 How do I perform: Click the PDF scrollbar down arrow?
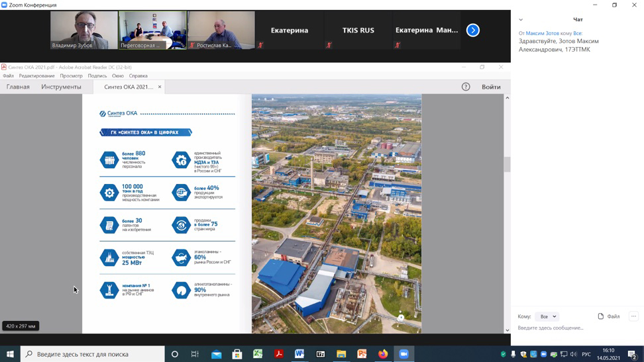pos(508,330)
